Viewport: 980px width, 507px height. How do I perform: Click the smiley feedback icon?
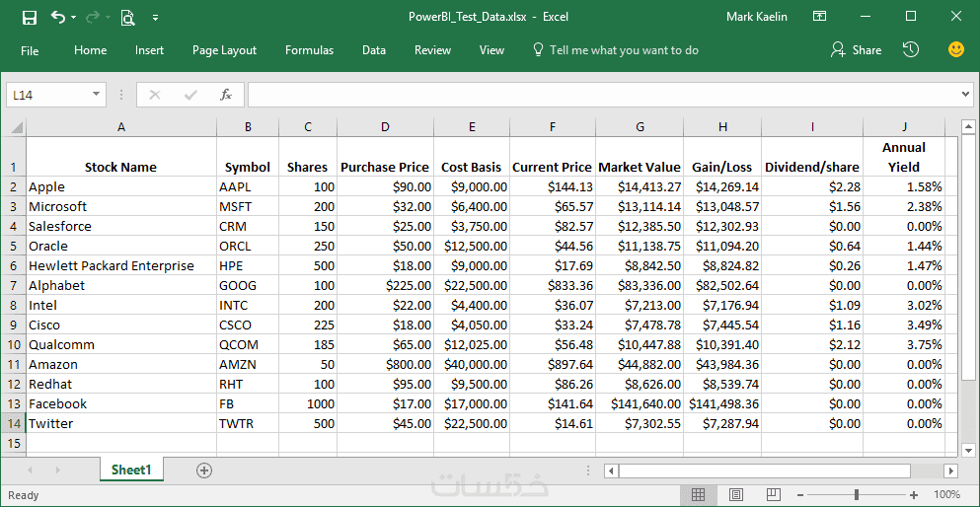(x=955, y=49)
